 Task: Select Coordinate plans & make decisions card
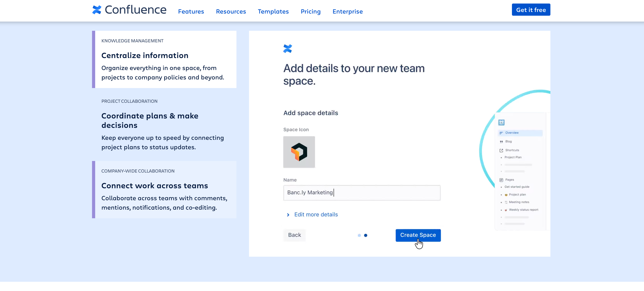tap(164, 124)
